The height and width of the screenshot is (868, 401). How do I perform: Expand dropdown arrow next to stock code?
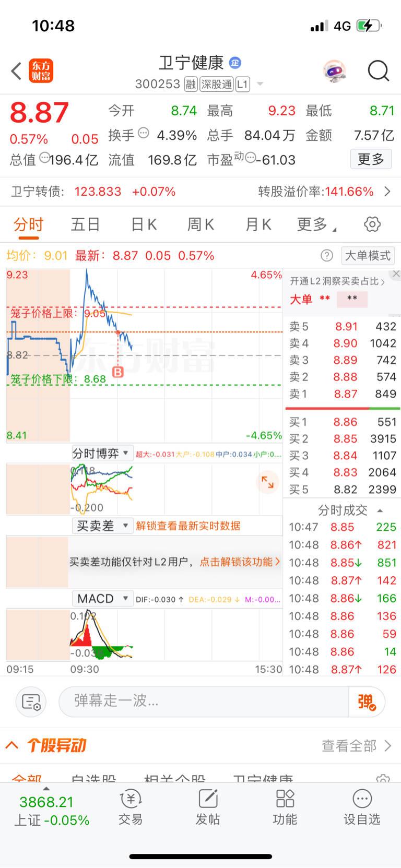260,84
